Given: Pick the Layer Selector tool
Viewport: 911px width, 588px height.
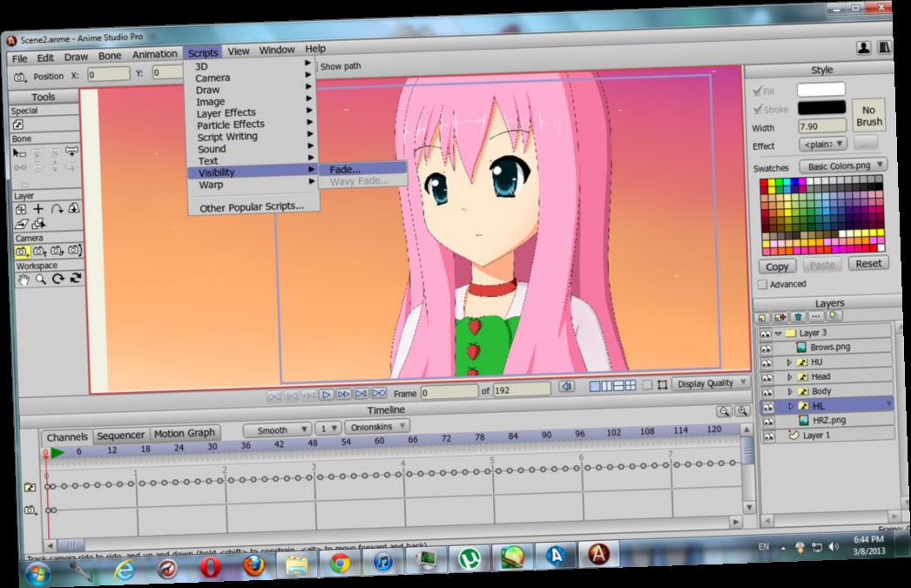Looking at the screenshot, I should (x=39, y=224).
